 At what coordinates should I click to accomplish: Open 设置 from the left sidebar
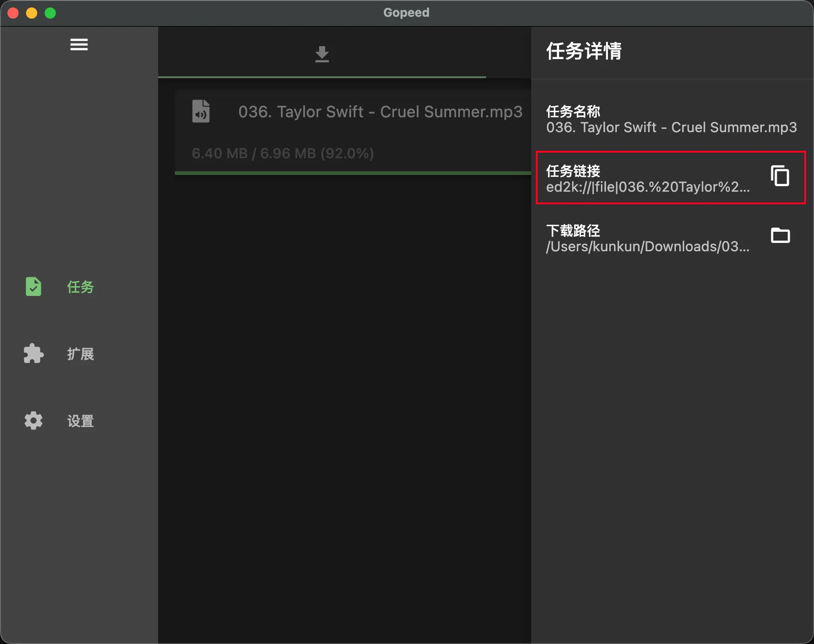coord(80,421)
